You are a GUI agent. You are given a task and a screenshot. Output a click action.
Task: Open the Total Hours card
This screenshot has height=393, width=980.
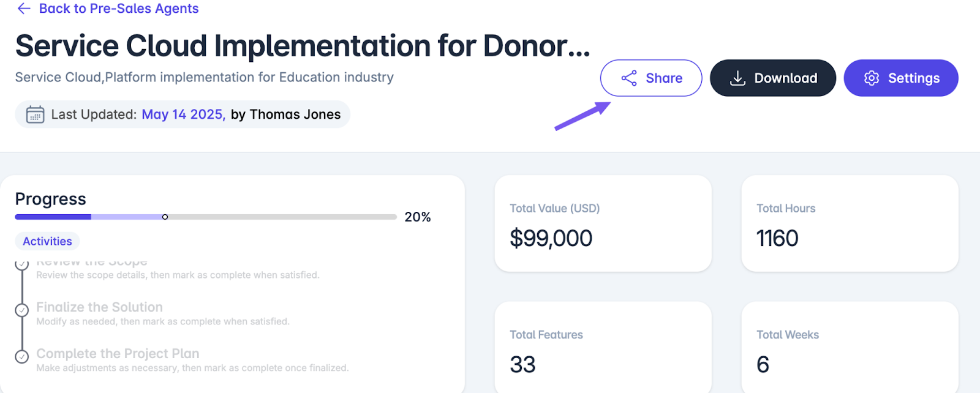tap(850, 223)
